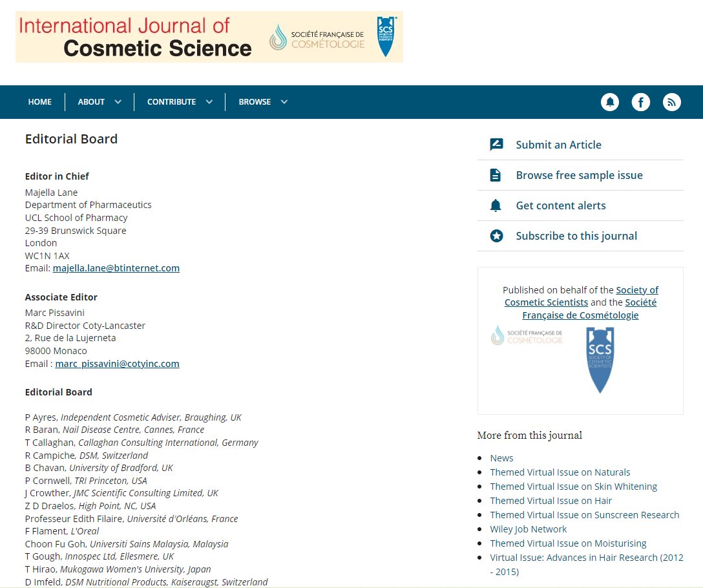The width and height of the screenshot is (703, 588).
Task: Open the ABOUT navigation item
Action: (91, 102)
